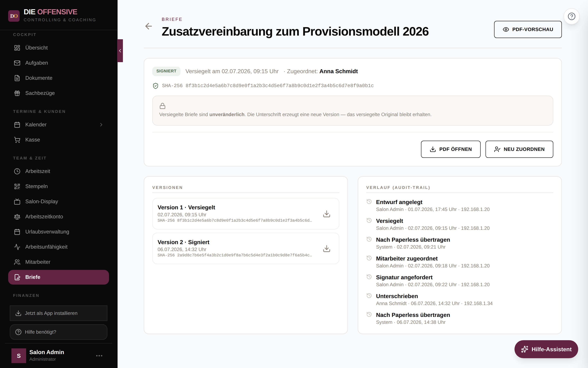588x368 pixels.
Task: Click Anna Schmidt assigned employee name
Action: point(339,71)
